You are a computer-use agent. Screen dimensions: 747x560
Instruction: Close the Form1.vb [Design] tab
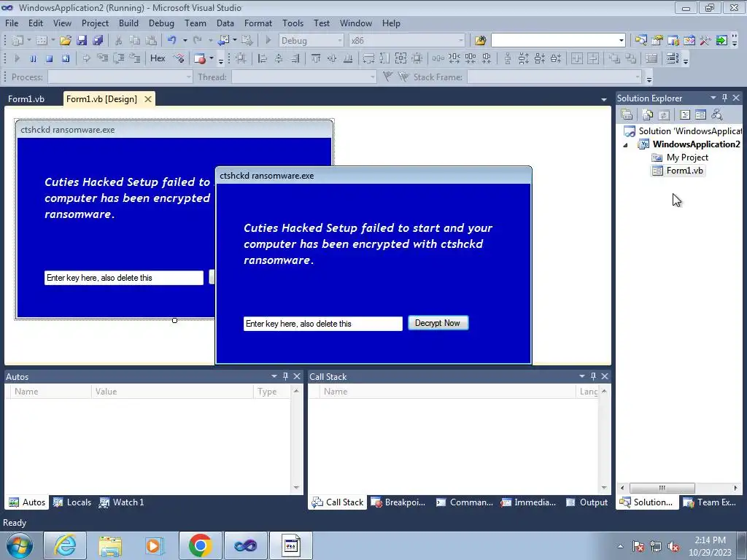[148, 99]
